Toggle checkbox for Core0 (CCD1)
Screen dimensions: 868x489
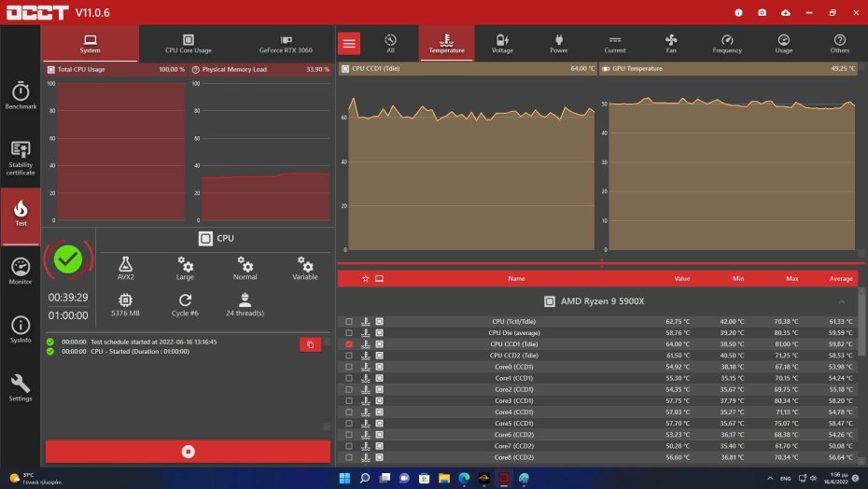coord(349,367)
